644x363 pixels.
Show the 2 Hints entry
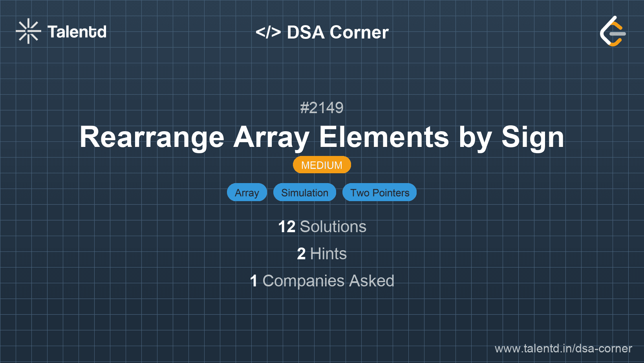322,254
